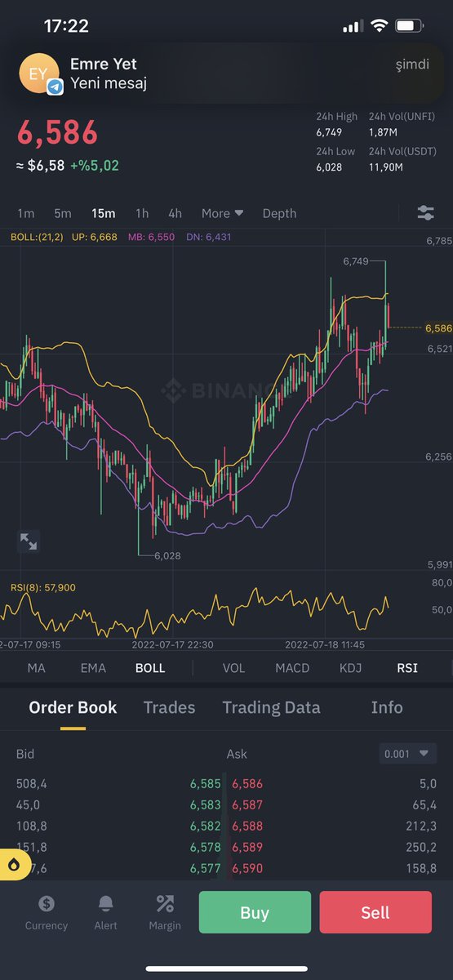453x980 pixels.
Task: Tap bid price 6,583
Action: pyautogui.click(x=206, y=805)
